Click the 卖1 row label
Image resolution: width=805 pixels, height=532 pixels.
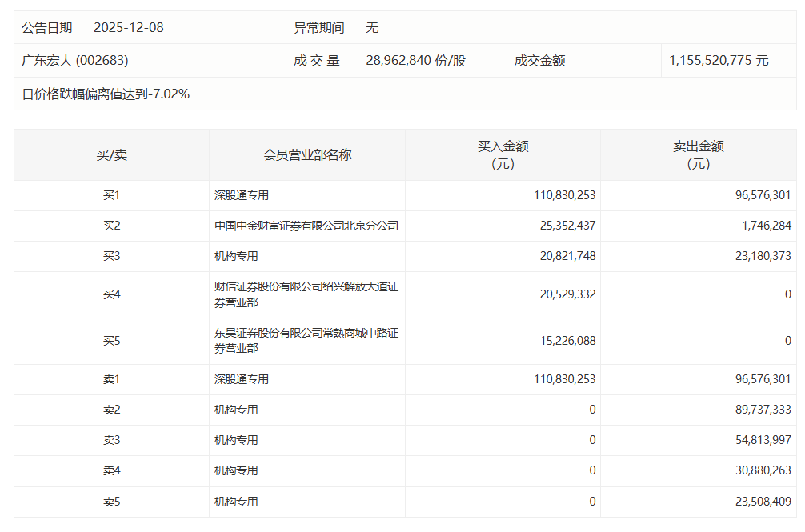pos(111,379)
